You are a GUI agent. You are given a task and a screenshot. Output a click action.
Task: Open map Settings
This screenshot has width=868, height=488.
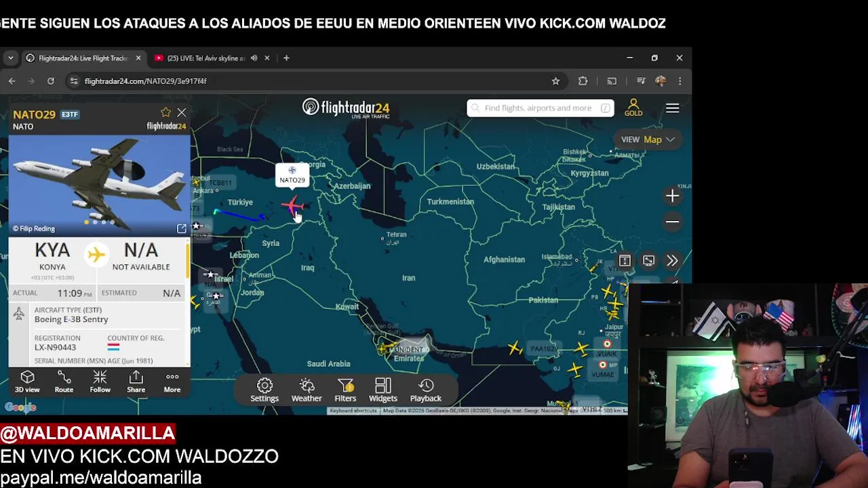pos(264,390)
